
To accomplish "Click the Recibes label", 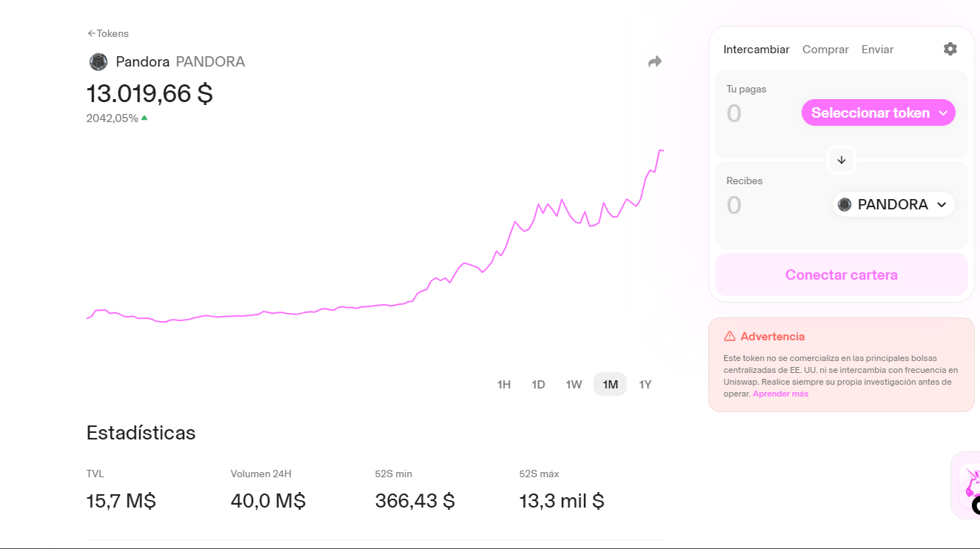I will click(745, 181).
